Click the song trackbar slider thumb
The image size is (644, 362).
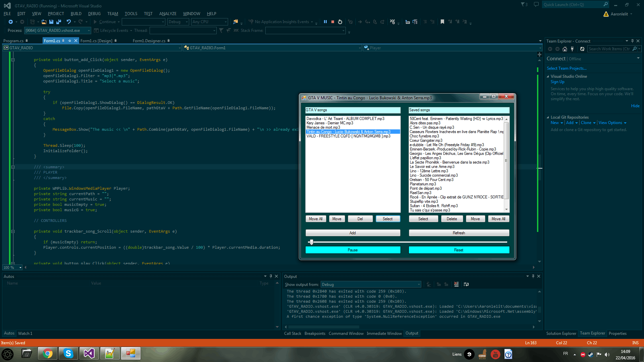point(312,242)
